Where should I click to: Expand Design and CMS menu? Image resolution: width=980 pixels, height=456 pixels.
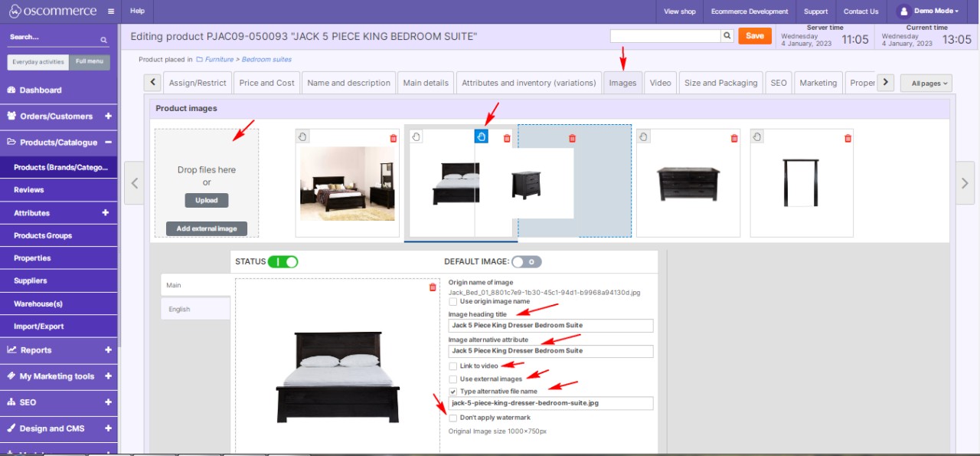pyautogui.click(x=108, y=428)
